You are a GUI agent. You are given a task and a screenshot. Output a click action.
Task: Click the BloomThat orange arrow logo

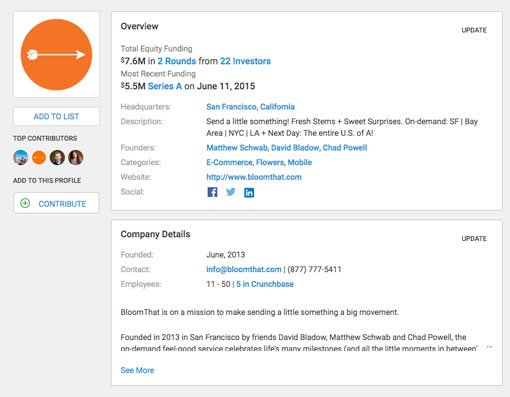click(56, 55)
